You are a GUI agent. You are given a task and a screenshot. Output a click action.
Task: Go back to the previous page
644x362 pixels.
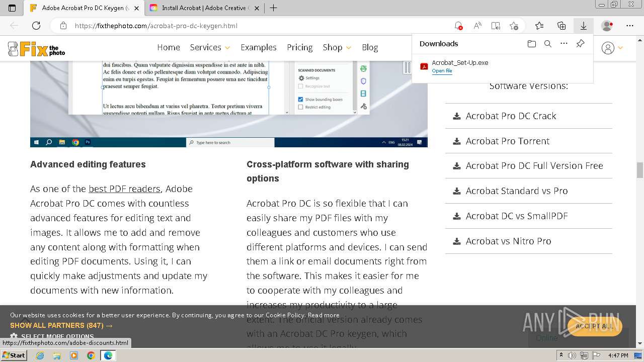click(14, 26)
